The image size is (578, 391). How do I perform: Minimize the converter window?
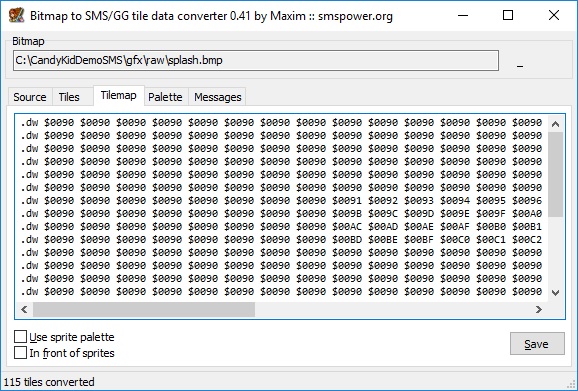pos(463,15)
